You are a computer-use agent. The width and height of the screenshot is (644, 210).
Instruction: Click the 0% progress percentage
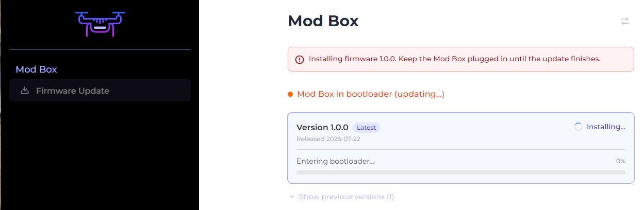click(621, 161)
